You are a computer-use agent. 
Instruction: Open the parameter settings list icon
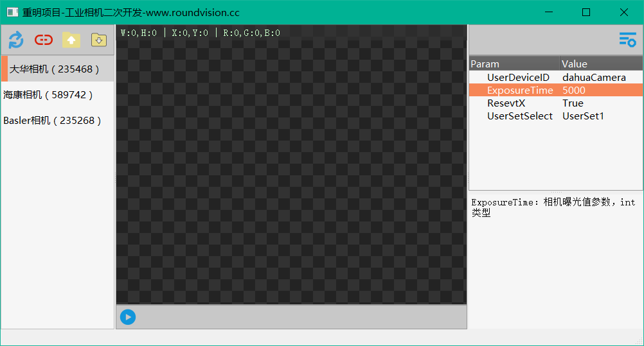(627, 40)
